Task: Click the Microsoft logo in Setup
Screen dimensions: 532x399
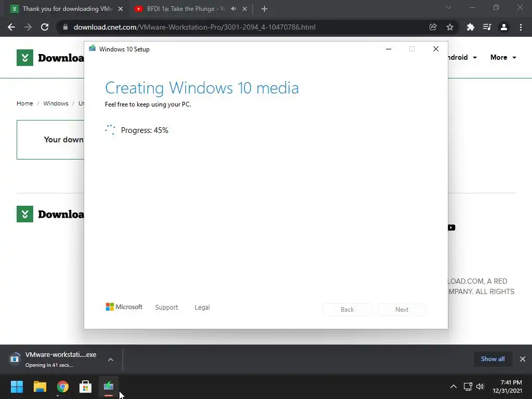Action: pos(124,307)
